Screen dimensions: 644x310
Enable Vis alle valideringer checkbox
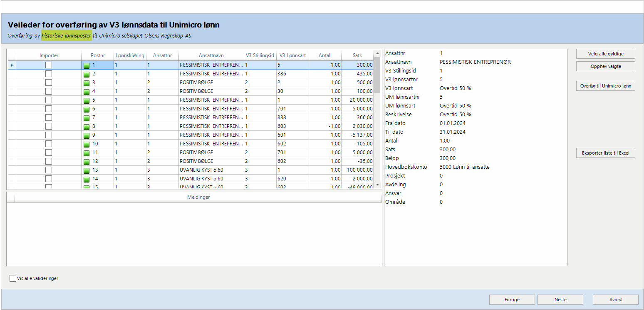tap(13, 278)
